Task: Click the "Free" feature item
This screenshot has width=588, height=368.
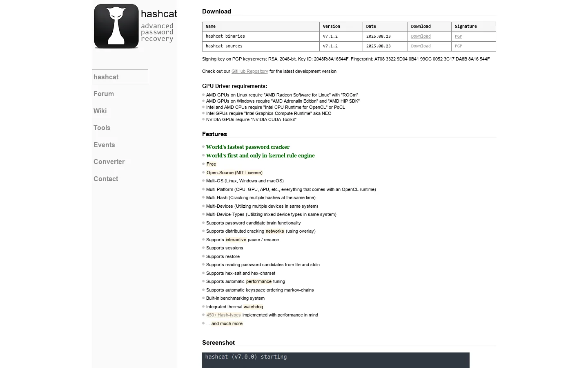Action: tap(211, 164)
